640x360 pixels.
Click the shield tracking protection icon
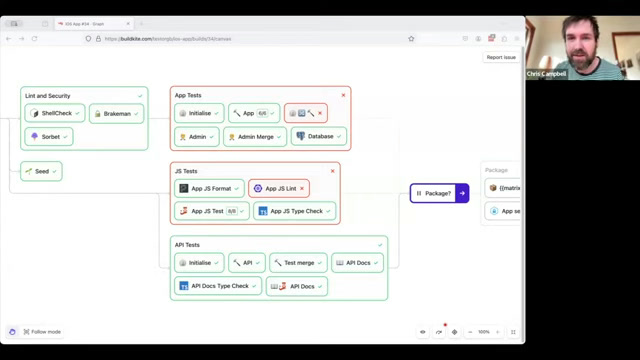(88, 39)
